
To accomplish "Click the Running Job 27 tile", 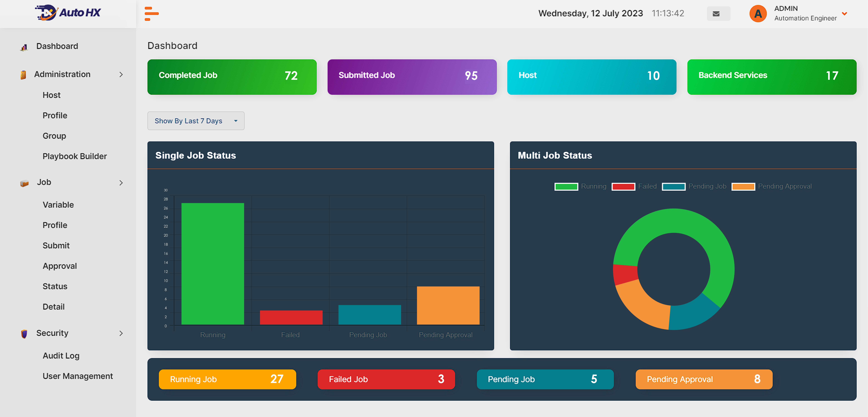I will click(x=227, y=379).
